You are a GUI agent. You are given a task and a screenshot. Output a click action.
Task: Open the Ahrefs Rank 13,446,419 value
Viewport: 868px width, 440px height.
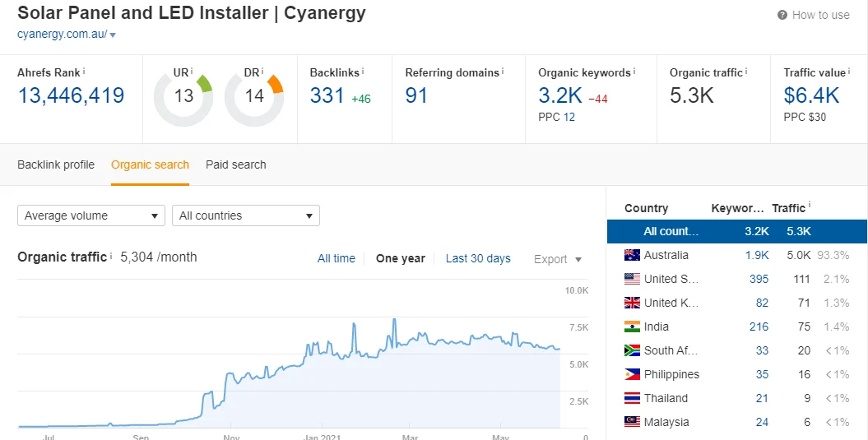click(x=71, y=95)
